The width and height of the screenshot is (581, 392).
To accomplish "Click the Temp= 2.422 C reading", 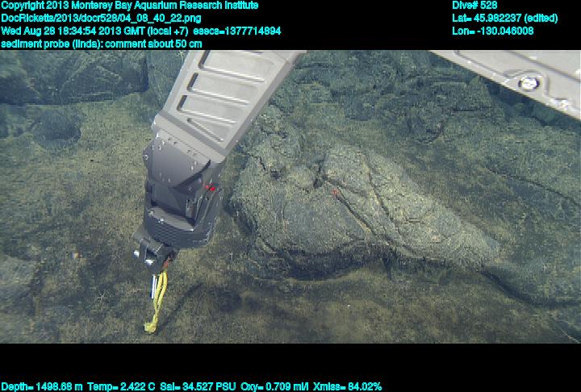I will coord(121,387).
